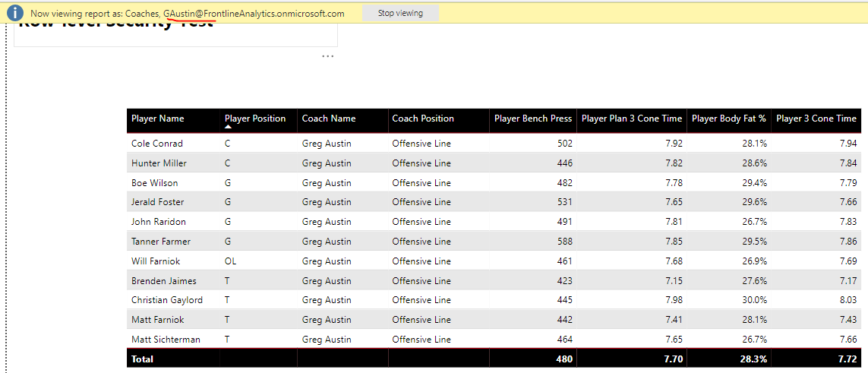Sort the table by Coach Name header

pos(329,119)
